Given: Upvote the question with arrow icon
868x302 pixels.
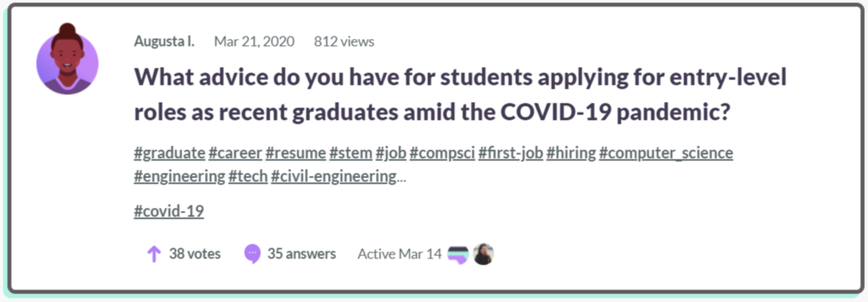Looking at the screenshot, I should pos(153,255).
